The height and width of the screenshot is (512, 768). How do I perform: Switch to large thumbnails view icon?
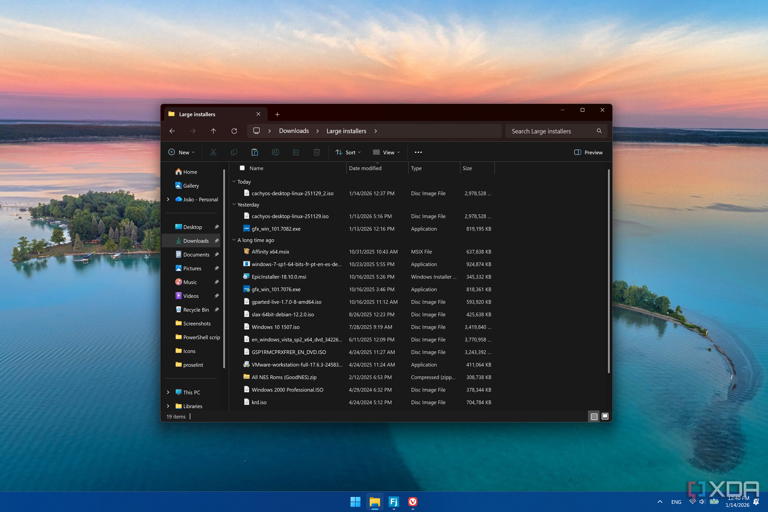[605, 416]
